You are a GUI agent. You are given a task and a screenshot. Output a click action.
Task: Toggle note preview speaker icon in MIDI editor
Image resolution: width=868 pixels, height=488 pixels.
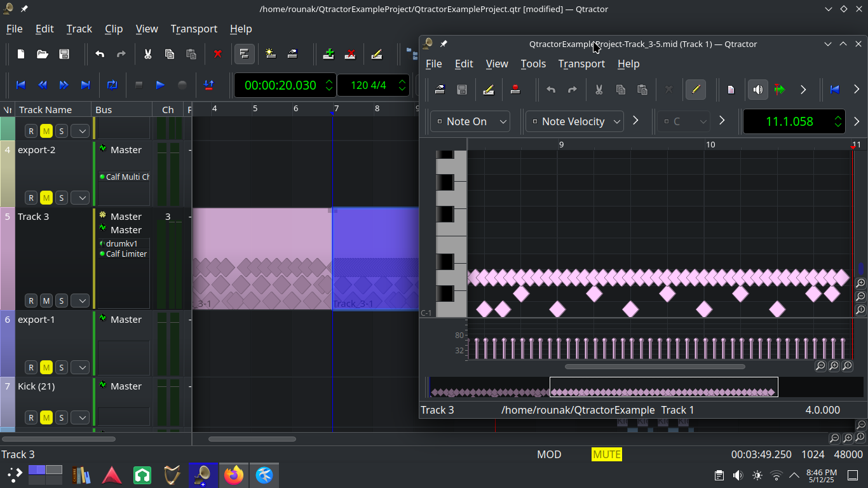(757, 90)
